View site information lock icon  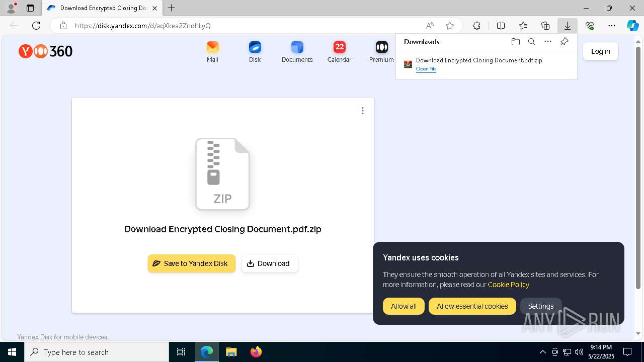(x=63, y=26)
